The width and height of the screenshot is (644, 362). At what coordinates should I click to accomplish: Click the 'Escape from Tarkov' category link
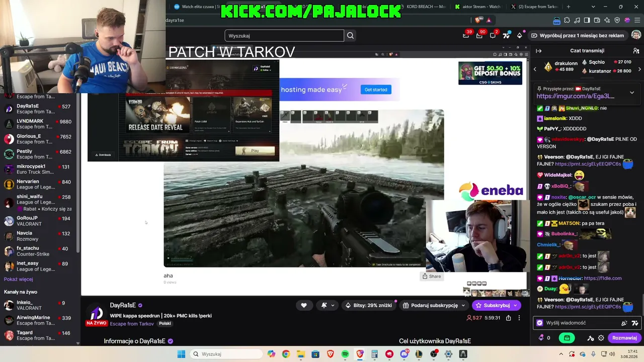[x=132, y=324]
